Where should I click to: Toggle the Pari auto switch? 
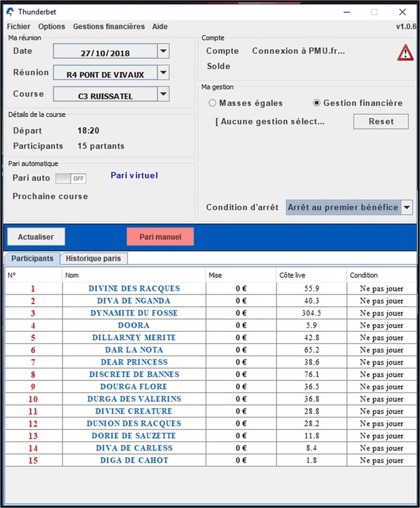tap(71, 178)
